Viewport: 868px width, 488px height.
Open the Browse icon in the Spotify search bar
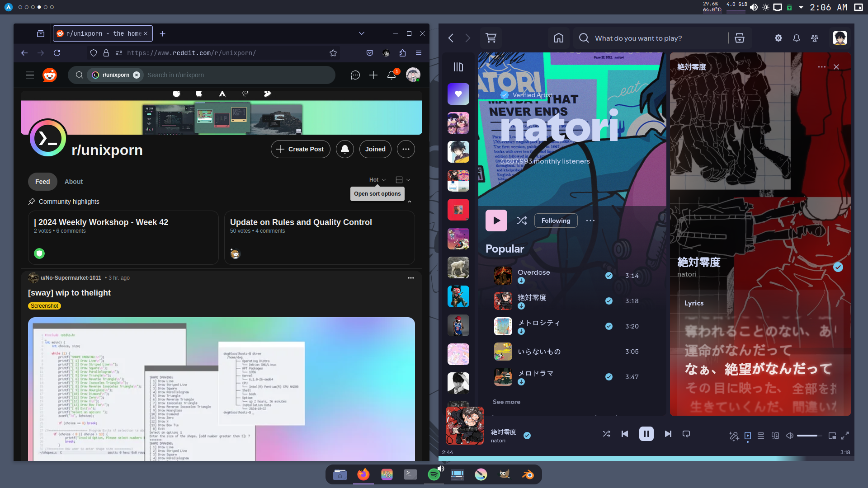[x=740, y=38]
